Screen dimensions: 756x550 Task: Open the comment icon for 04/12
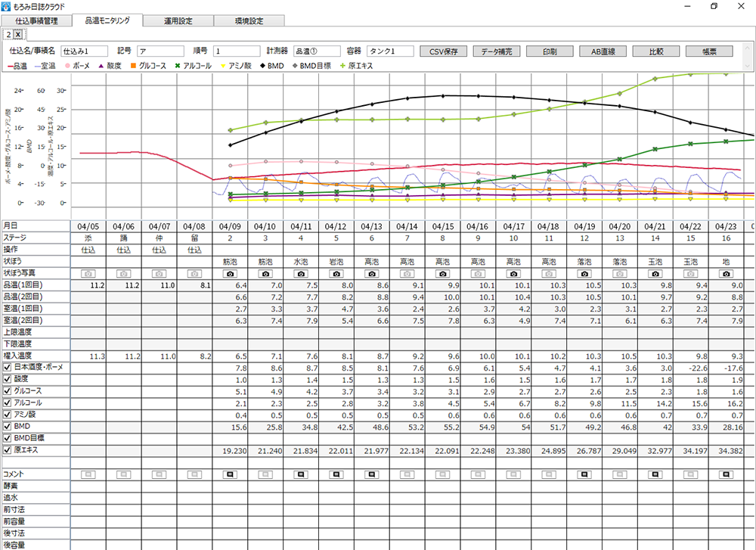[336, 475]
